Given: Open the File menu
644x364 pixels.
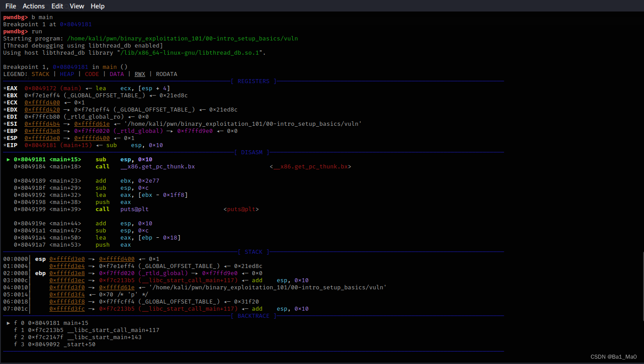Looking at the screenshot, I should tap(11, 6).
